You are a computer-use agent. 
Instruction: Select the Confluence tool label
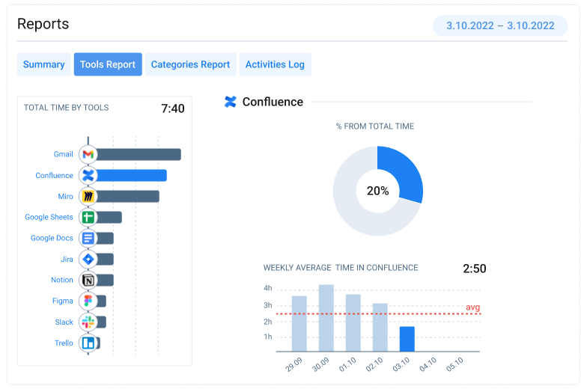click(54, 175)
